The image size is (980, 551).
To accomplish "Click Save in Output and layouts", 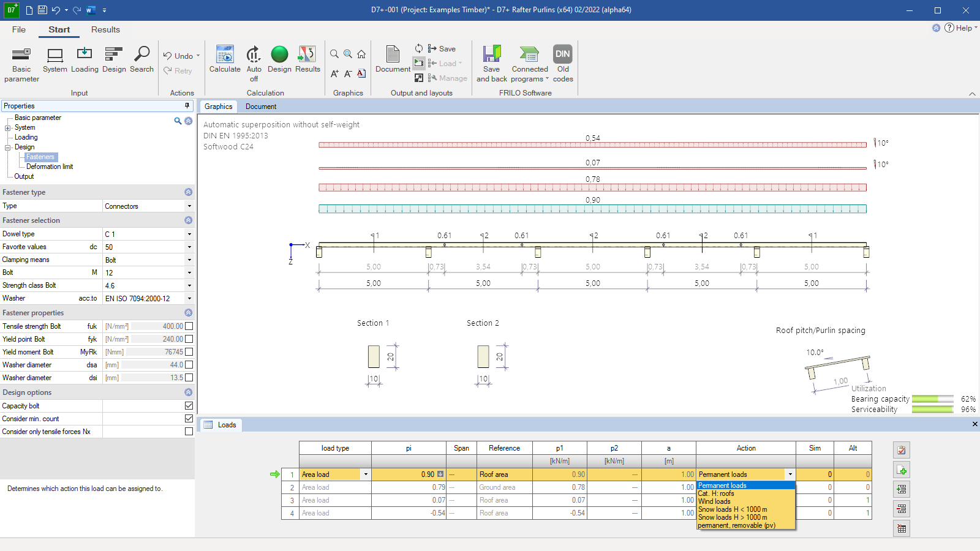I will [442, 48].
